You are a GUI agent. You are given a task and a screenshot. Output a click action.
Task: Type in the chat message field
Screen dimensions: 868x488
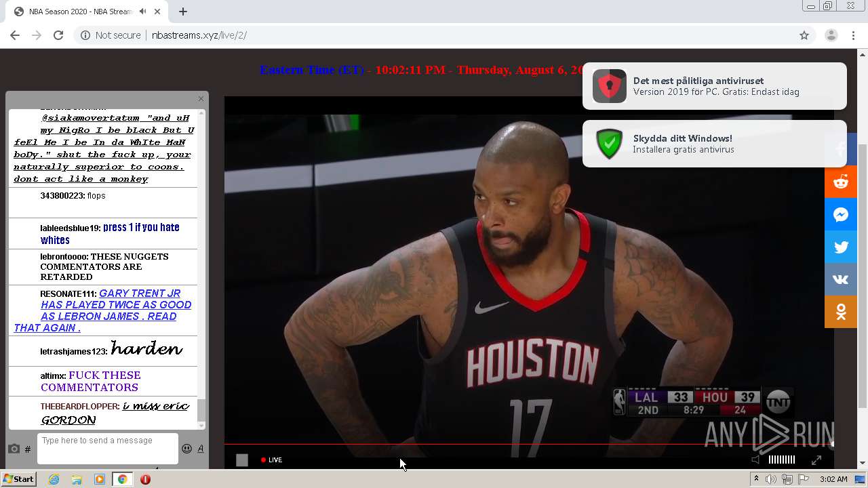coord(108,449)
